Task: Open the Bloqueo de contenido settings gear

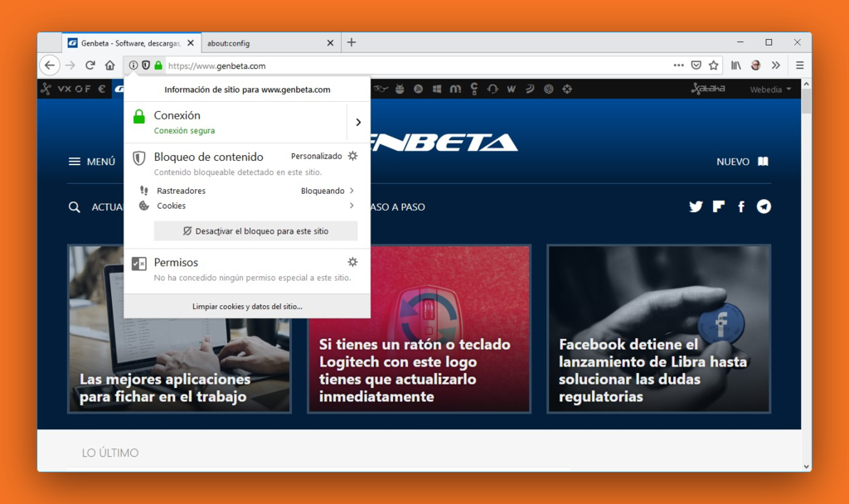Action: (x=352, y=156)
